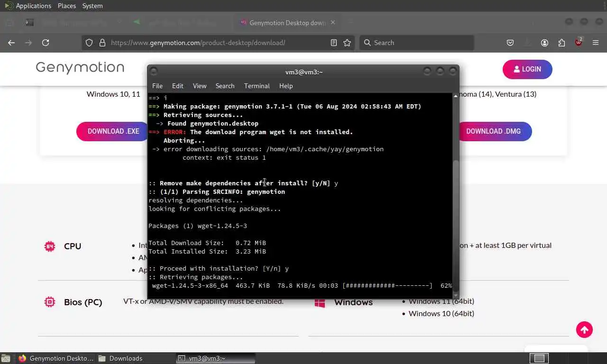The width and height of the screenshot is (607, 364).
Task: Click the CPU requirement icon
Action: tap(50, 246)
